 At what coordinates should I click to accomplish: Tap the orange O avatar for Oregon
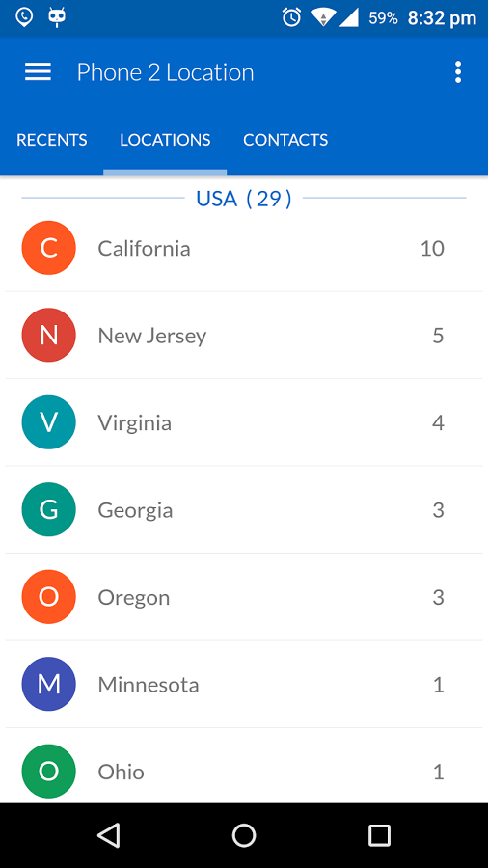click(48, 597)
